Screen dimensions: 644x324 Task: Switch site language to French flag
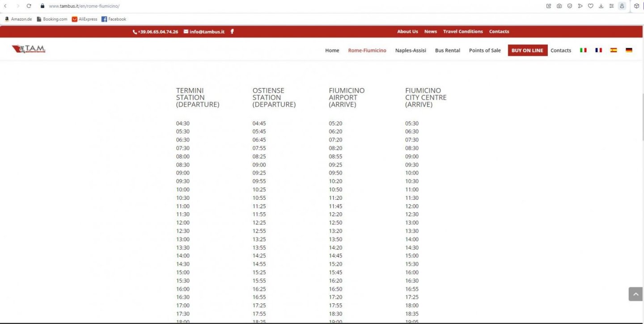coord(598,50)
